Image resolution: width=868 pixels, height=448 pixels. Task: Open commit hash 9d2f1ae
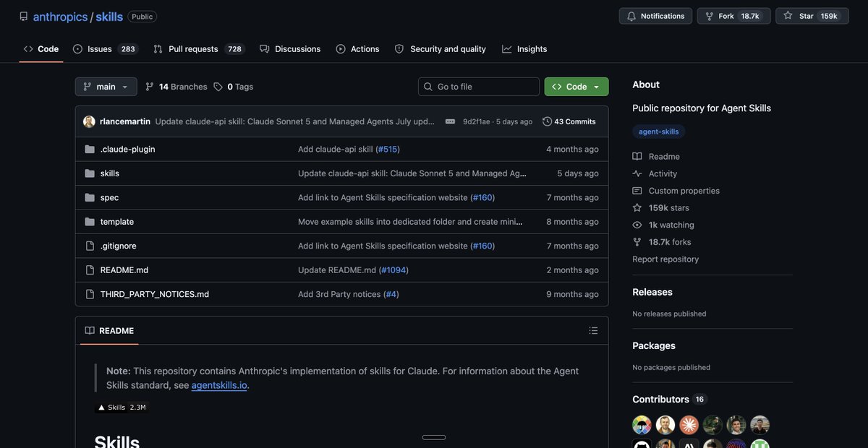click(476, 121)
